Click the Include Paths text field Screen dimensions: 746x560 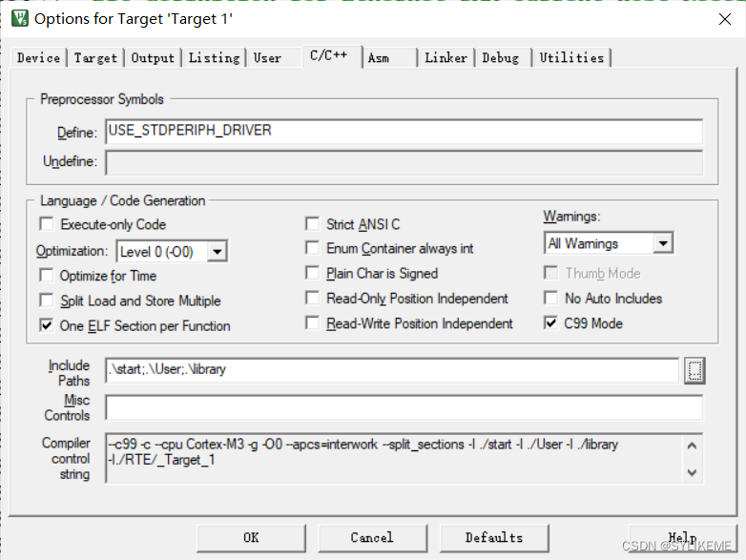click(392, 370)
